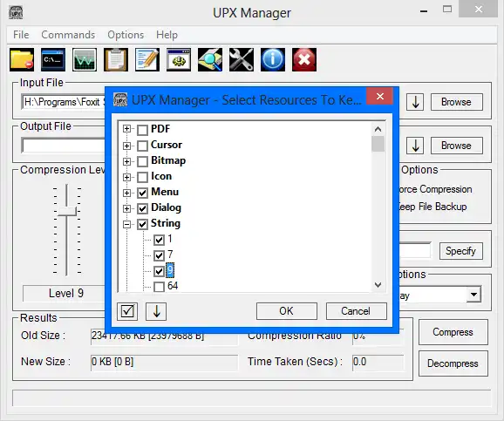Click the resource list scroll down arrow
Screen dimensions: 504x421
(378, 285)
